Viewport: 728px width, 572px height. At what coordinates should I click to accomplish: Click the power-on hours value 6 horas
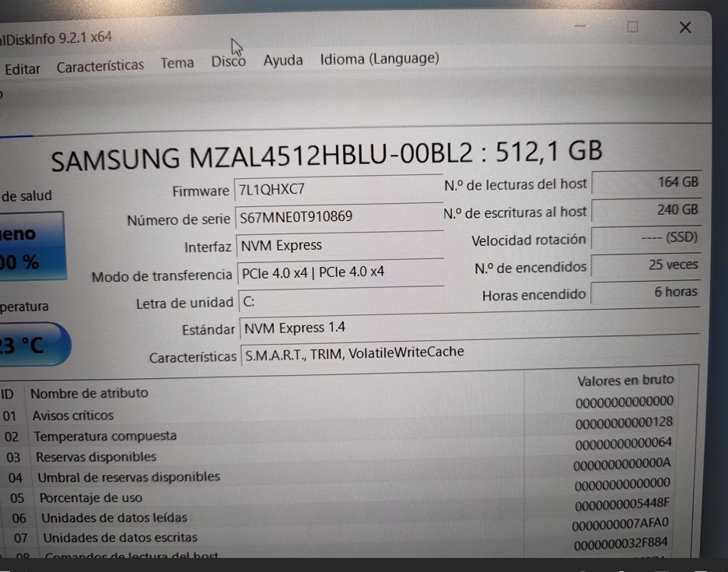(645, 292)
